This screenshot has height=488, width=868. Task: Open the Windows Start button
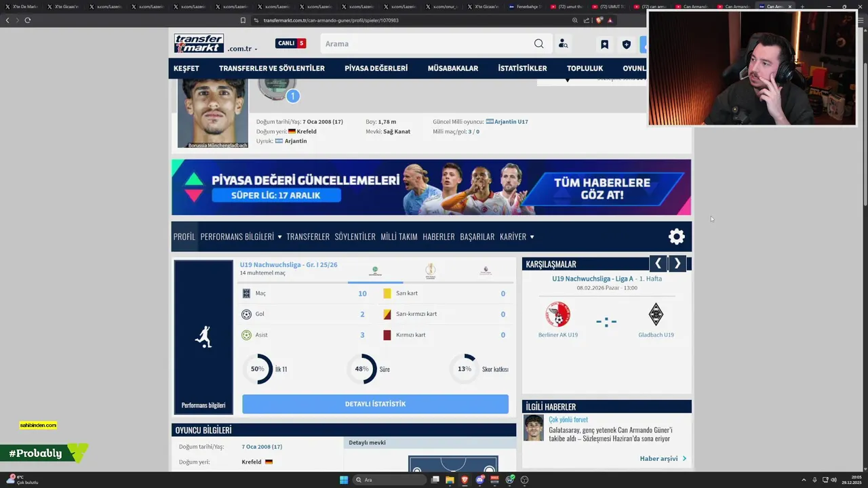344,480
